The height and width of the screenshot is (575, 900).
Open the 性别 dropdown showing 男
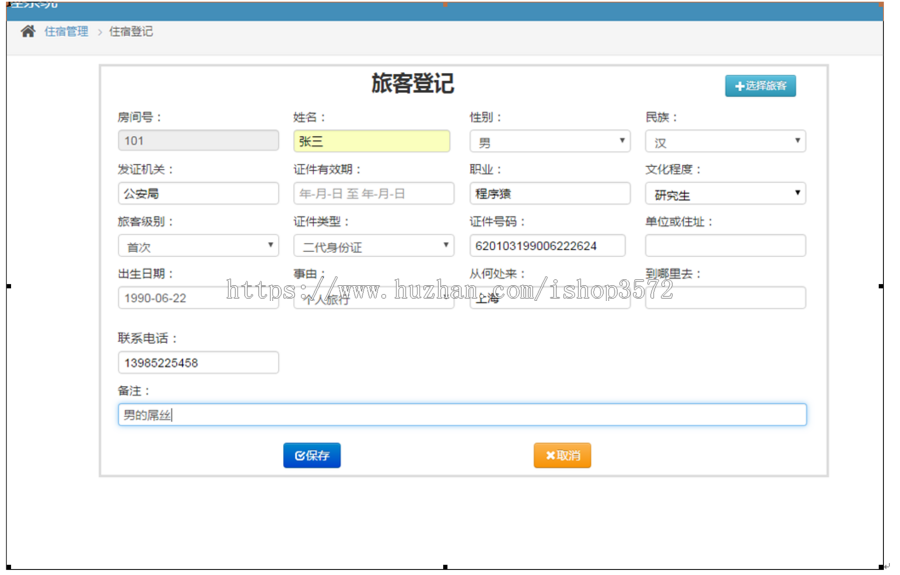click(550, 141)
